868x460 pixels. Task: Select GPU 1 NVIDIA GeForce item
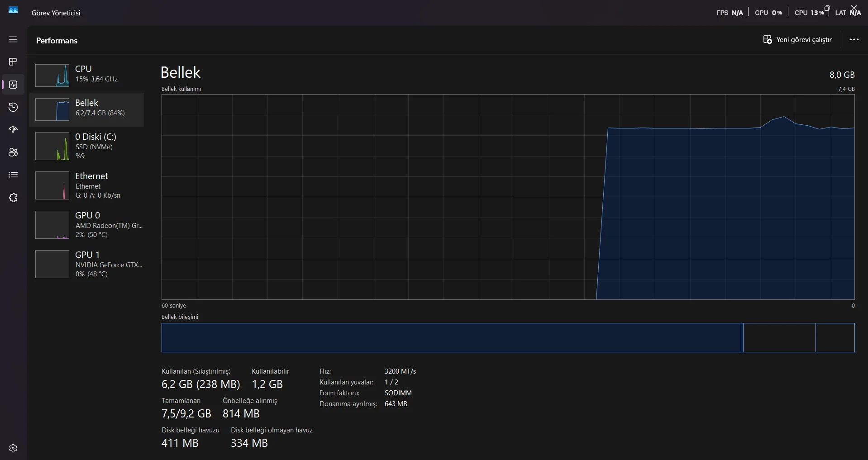(87, 264)
